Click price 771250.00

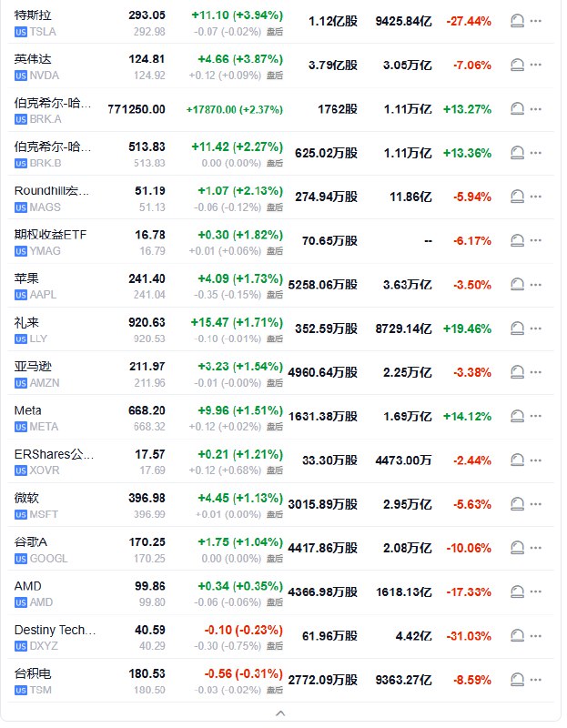pos(137,109)
